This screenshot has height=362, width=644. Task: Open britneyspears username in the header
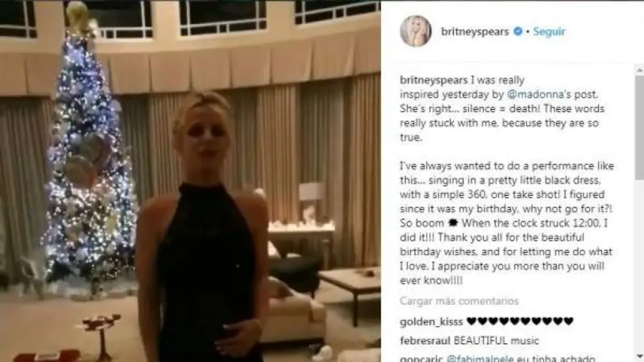point(475,32)
